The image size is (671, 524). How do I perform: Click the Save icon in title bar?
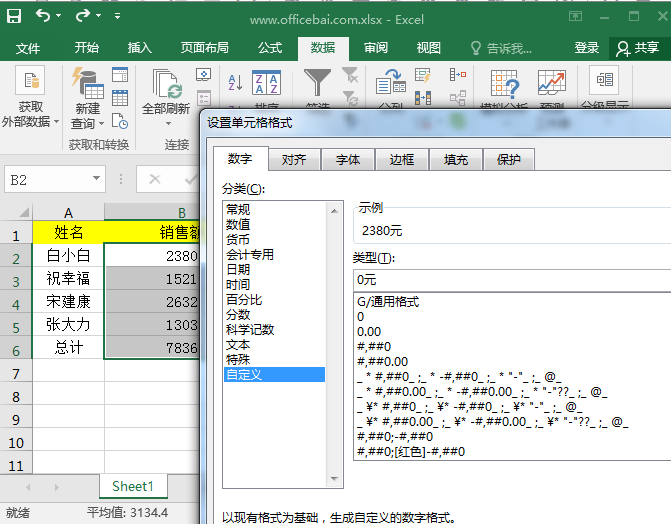[14, 16]
